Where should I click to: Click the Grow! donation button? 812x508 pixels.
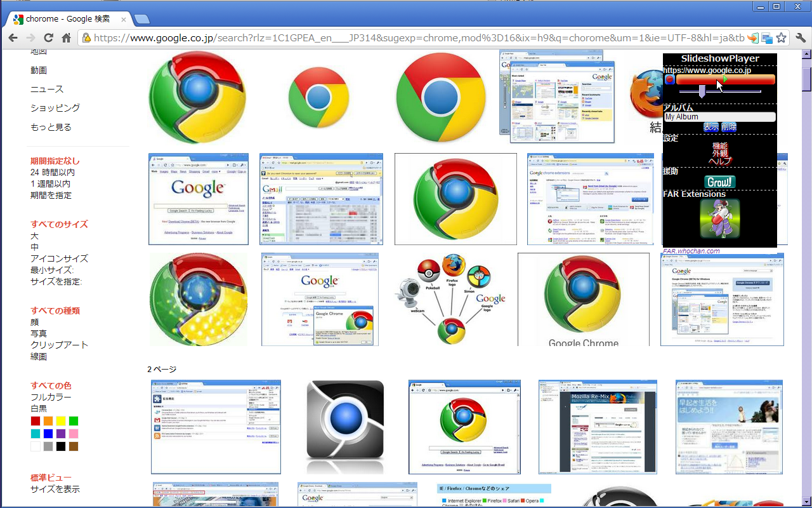[719, 182]
